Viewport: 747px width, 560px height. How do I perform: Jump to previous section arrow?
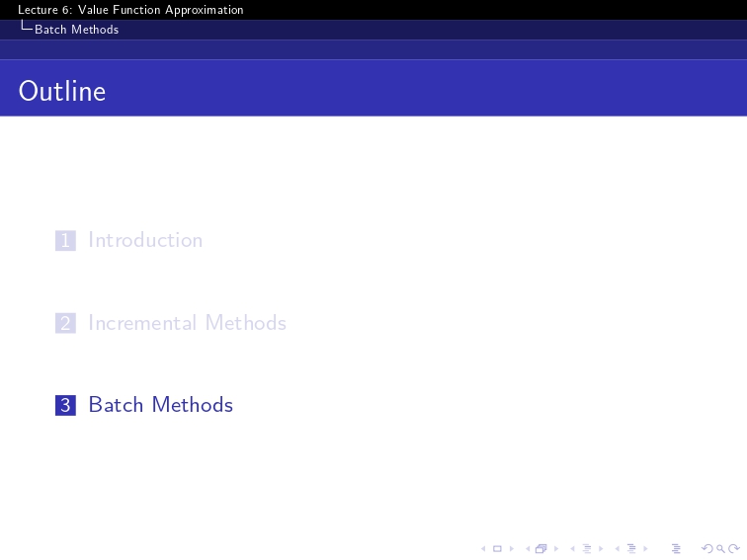coord(617,548)
